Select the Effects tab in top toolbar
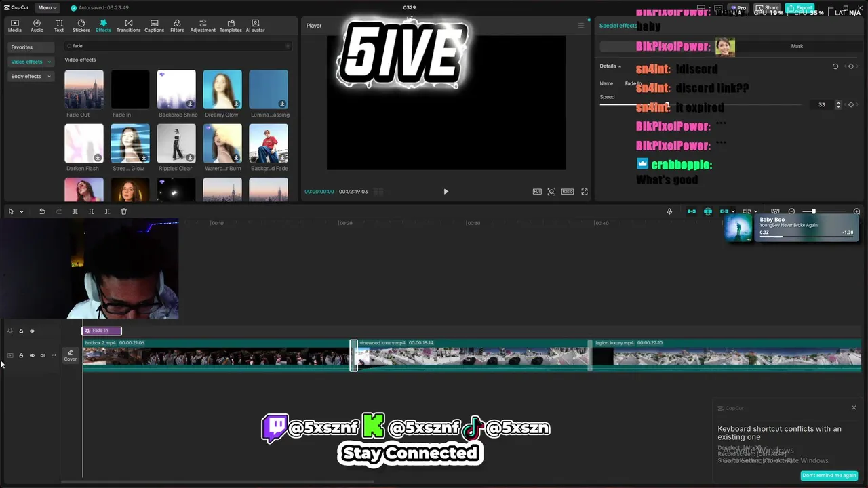 pos(103,26)
